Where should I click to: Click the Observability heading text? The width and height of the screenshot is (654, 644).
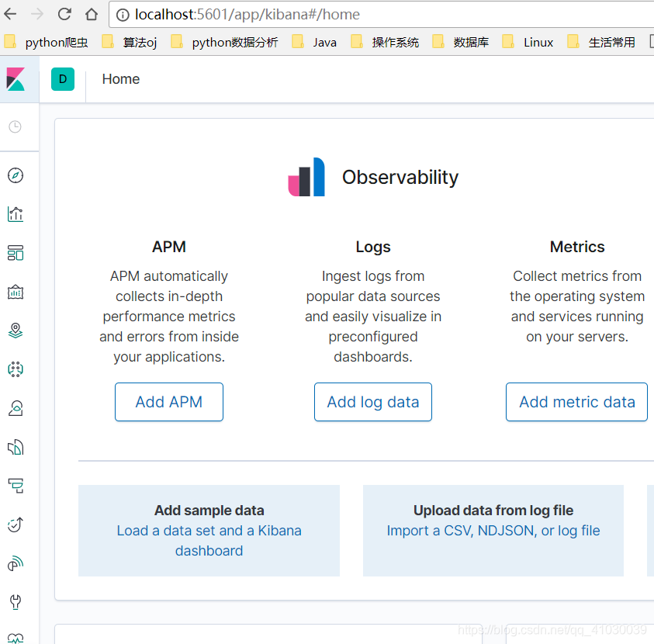click(x=400, y=177)
